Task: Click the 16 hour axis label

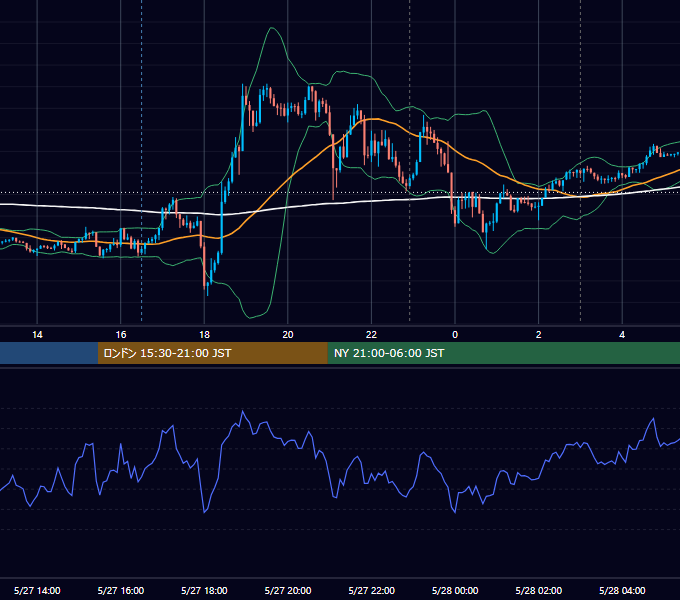Action: tap(121, 335)
